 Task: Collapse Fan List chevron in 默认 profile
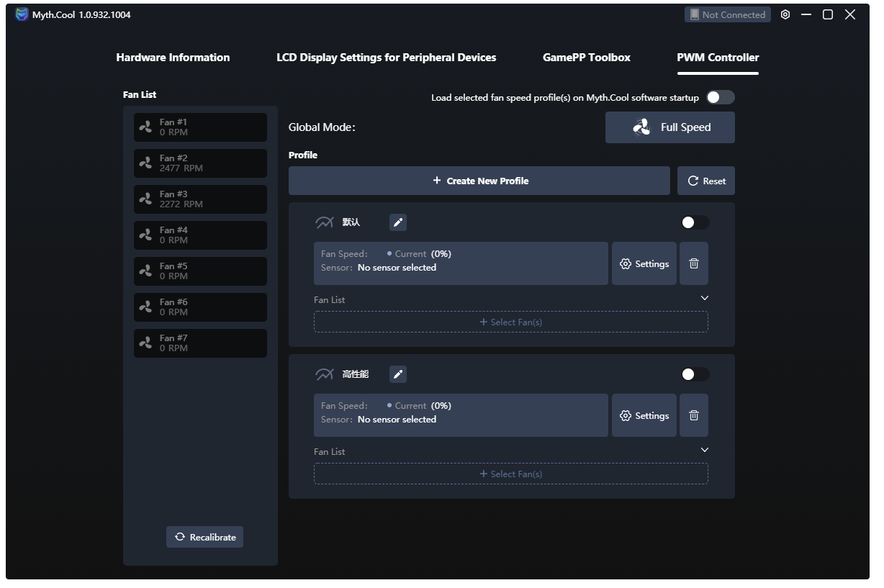pos(705,298)
